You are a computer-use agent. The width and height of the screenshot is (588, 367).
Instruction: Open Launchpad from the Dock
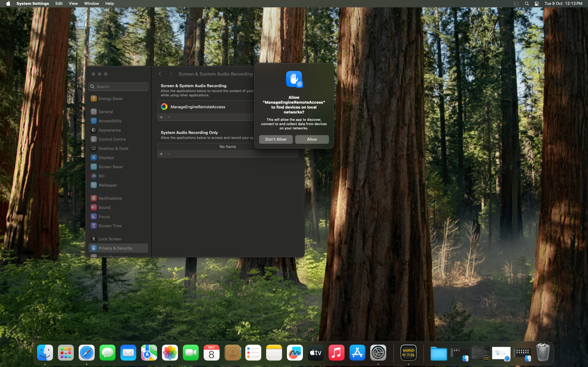tap(66, 353)
